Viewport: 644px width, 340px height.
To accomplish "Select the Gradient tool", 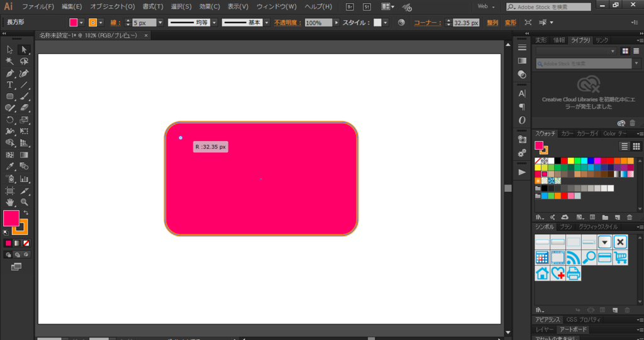I will click(x=24, y=155).
